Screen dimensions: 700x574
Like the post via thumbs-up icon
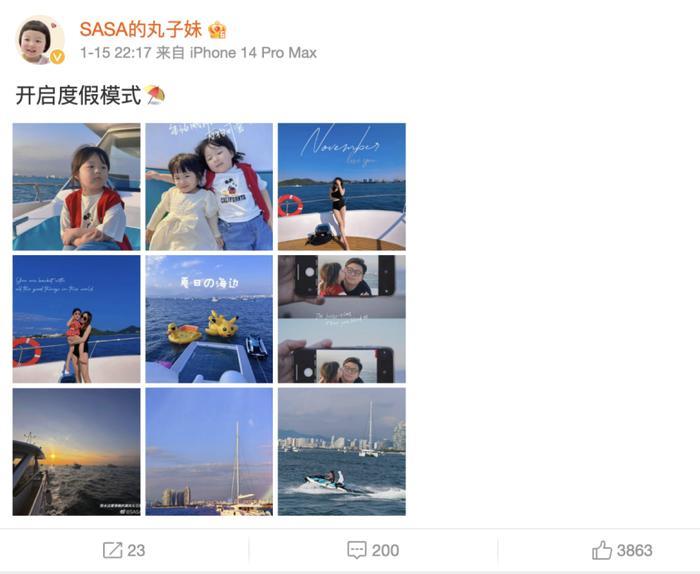[602, 549]
